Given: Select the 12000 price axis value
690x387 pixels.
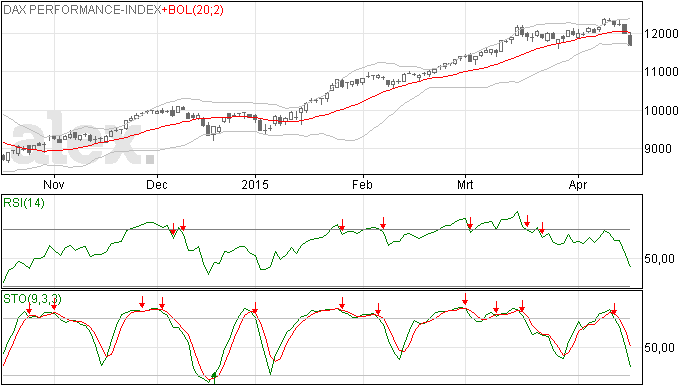Looking at the screenshot, I should (661, 34).
